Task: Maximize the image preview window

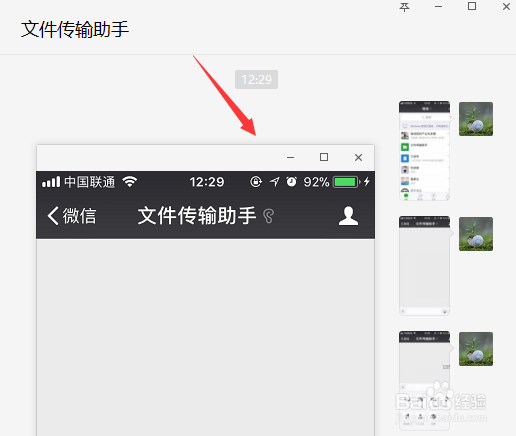Action: pos(324,157)
